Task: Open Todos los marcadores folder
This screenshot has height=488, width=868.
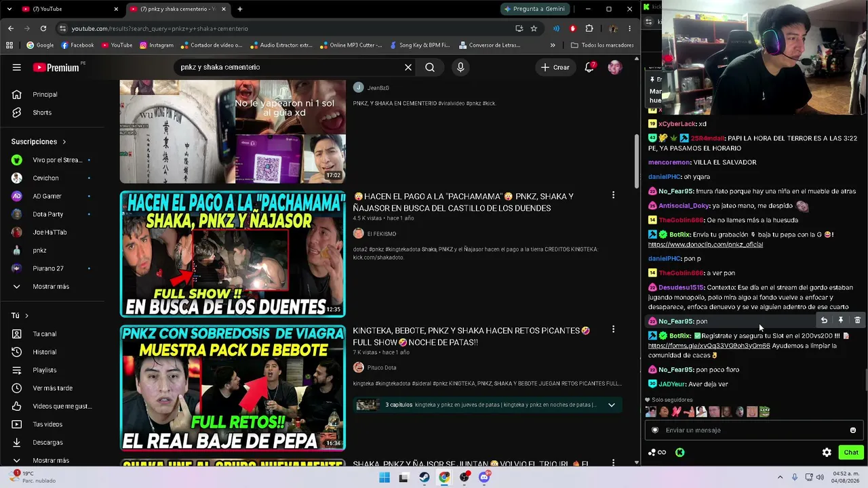Action: pyautogui.click(x=602, y=45)
